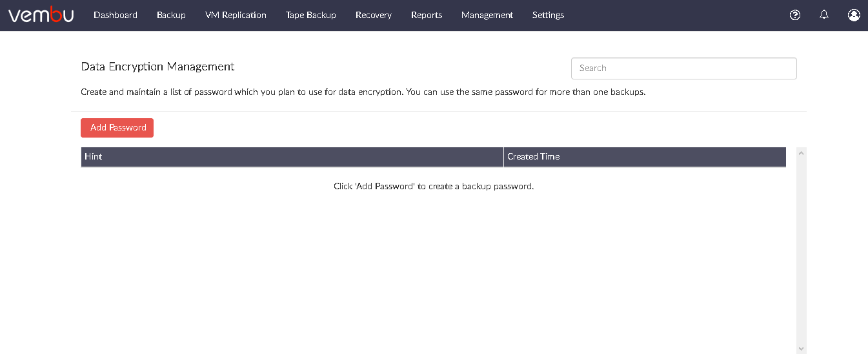Open the help question mark icon

tap(795, 15)
